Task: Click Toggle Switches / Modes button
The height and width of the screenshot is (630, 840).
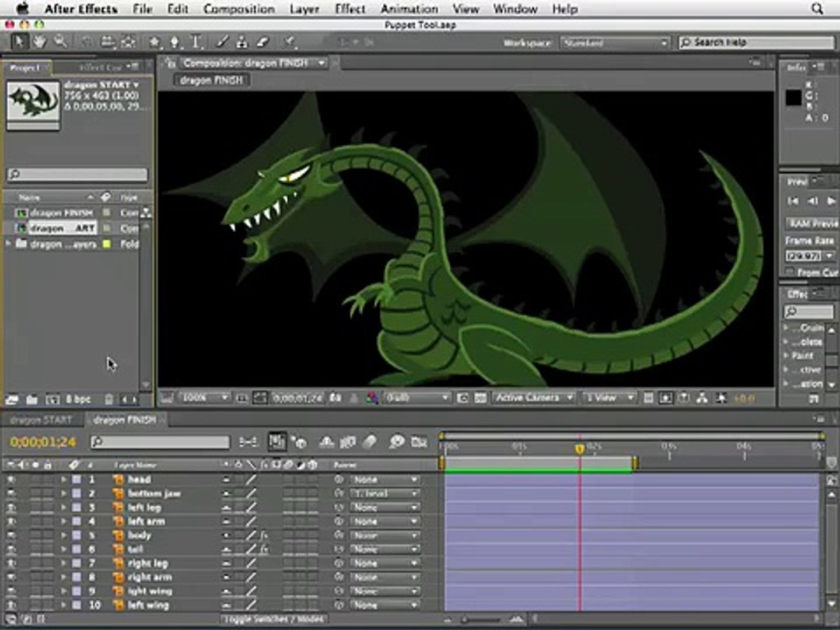Action: pyautogui.click(x=274, y=619)
